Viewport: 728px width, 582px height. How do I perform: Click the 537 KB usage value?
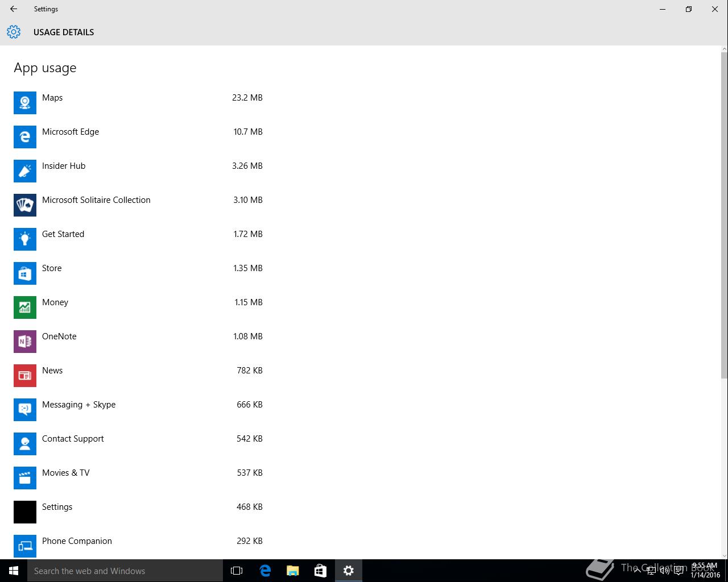tap(250, 473)
